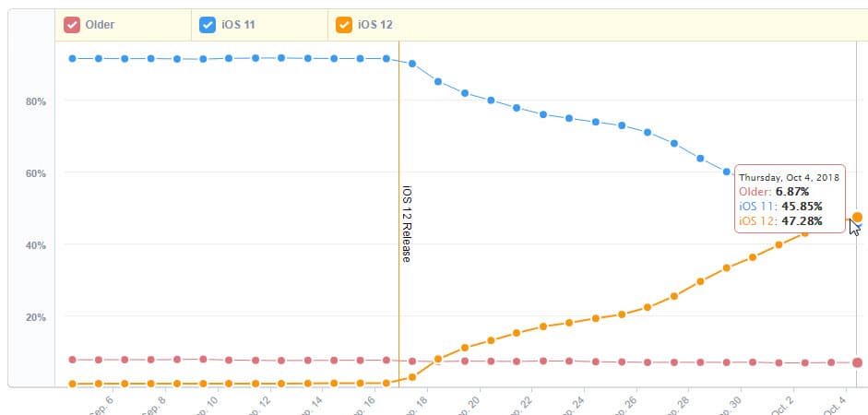868x415 pixels.
Task: Disable the iOS 12 series checkbox
Action: [345, 25]
